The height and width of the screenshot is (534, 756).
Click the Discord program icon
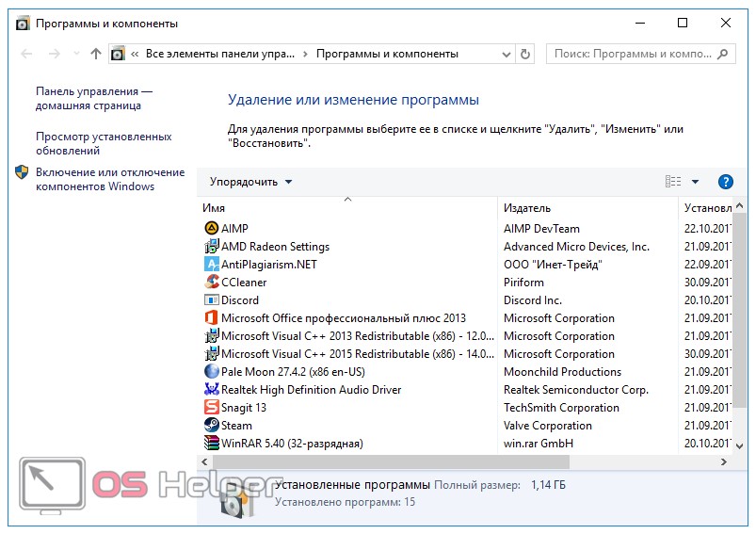point(211,299)
